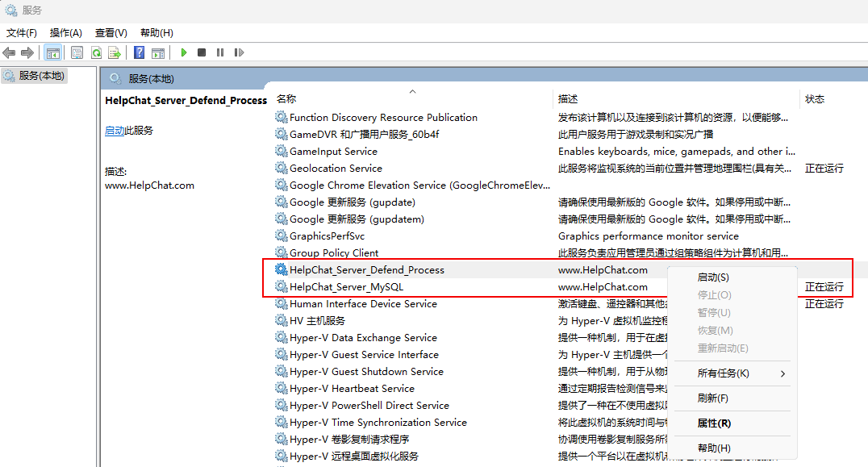Viewport: 868px width, 467px height.
Task: Open the 查看(V) menu
Action: [x=111, y=32]
